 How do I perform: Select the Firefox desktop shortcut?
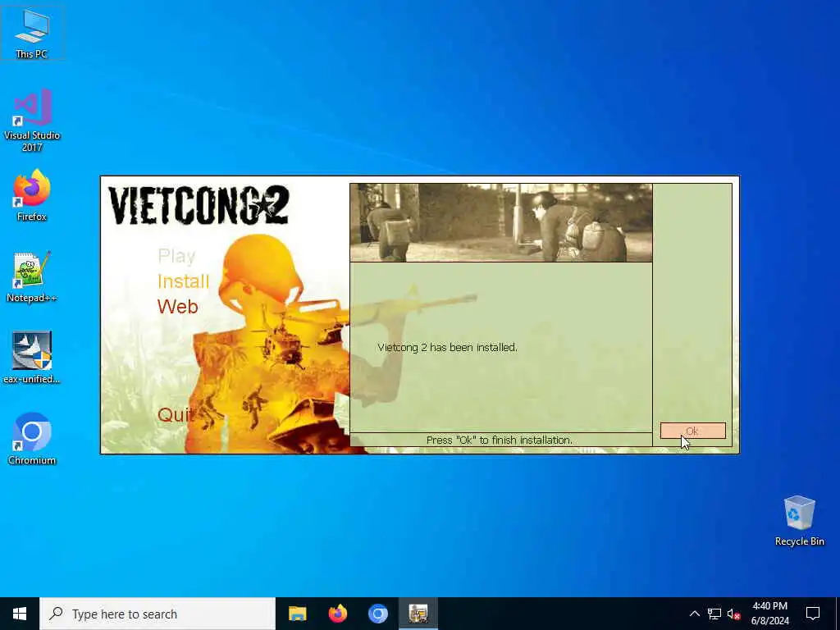32,195
